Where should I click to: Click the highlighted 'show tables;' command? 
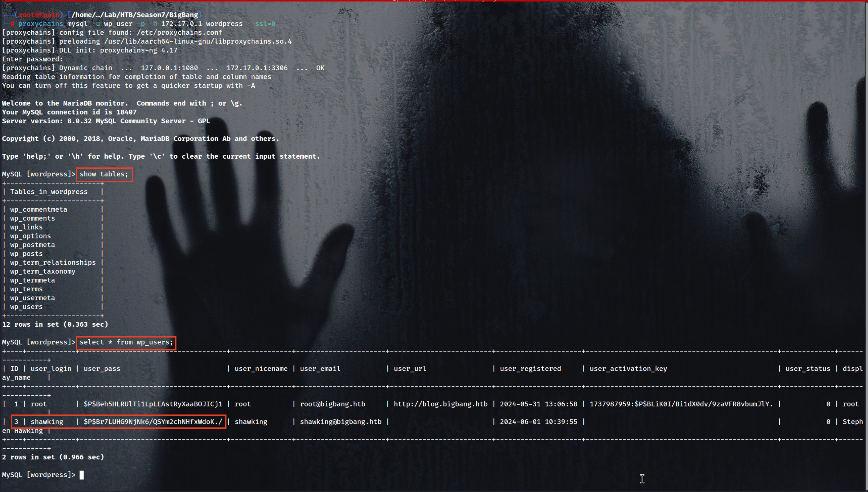coord(104,174)
